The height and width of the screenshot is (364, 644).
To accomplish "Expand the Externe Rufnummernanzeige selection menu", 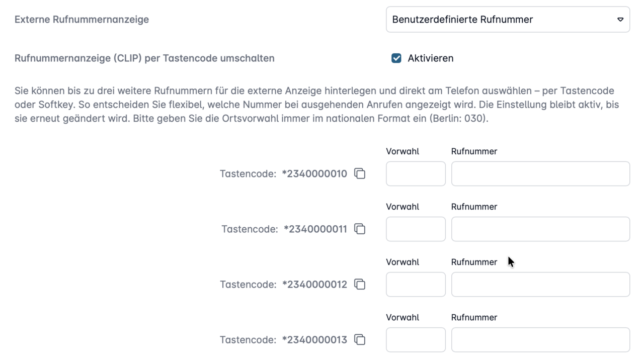I will click(x=508, y=19).
